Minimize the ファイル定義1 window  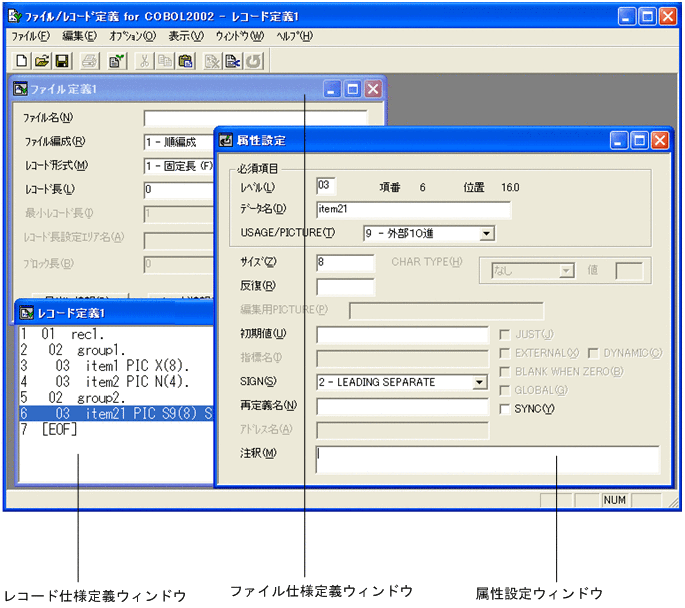332,89
